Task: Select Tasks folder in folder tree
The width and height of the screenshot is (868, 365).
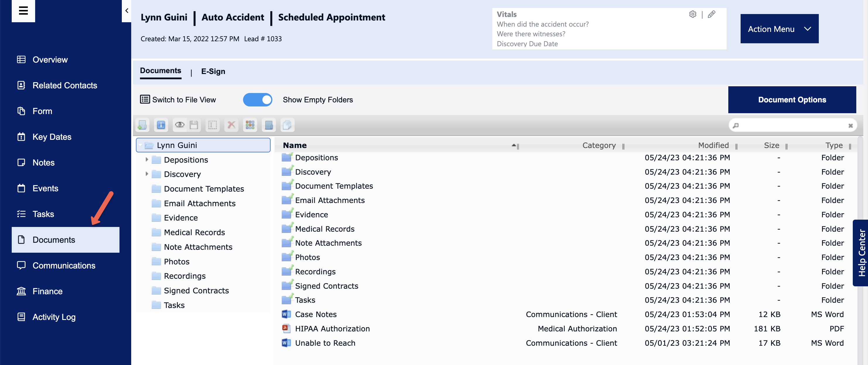Action: pyautogui.click(x=174, y=305)
